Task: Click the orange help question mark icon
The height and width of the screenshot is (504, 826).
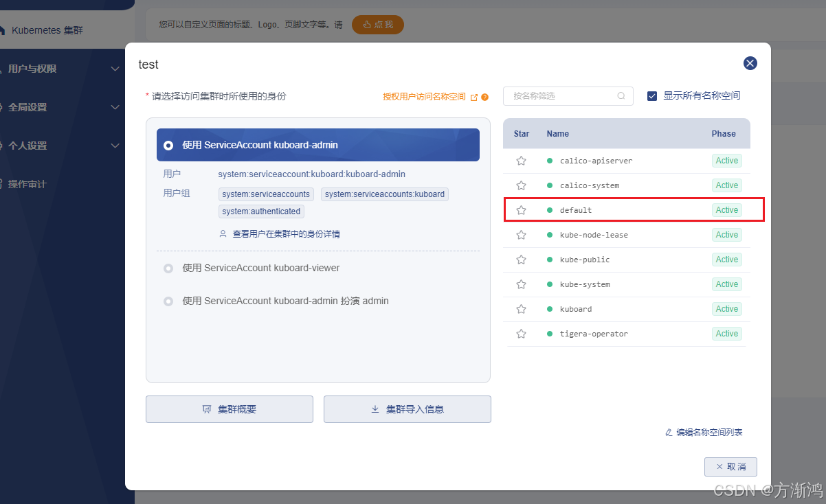Action: 485,97
